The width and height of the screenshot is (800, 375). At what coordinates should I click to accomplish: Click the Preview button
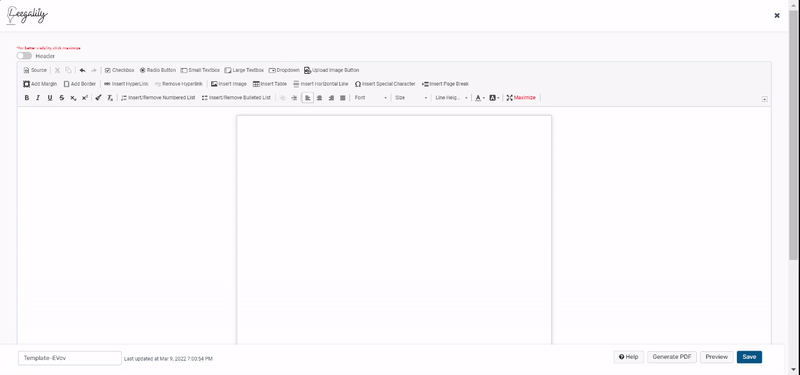coord(717,357)
